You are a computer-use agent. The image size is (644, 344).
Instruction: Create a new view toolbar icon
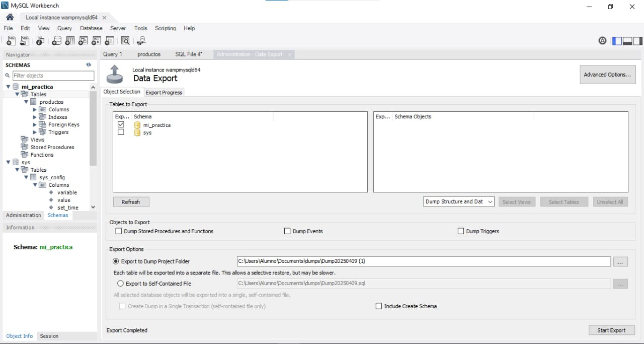click(x=83, y=41)
